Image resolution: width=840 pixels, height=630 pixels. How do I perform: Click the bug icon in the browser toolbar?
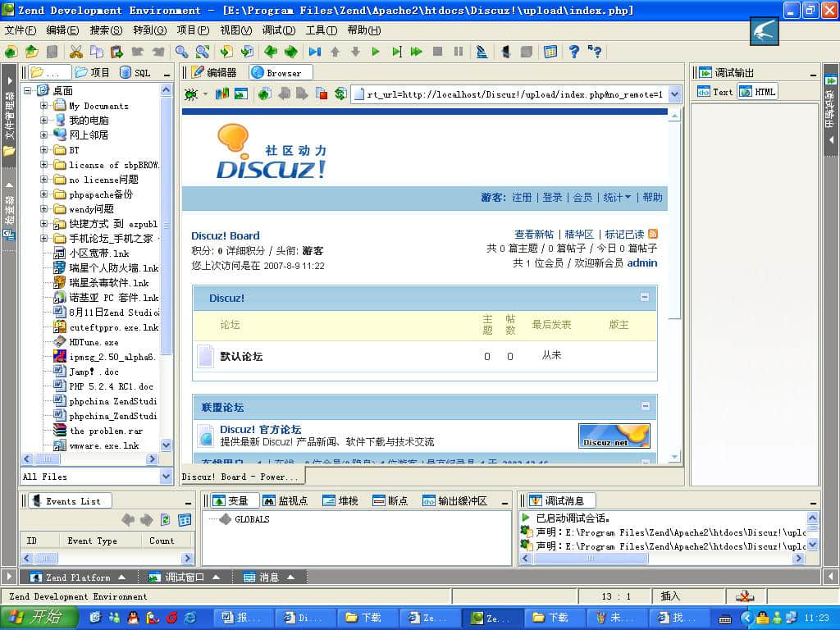coord(190,94)
